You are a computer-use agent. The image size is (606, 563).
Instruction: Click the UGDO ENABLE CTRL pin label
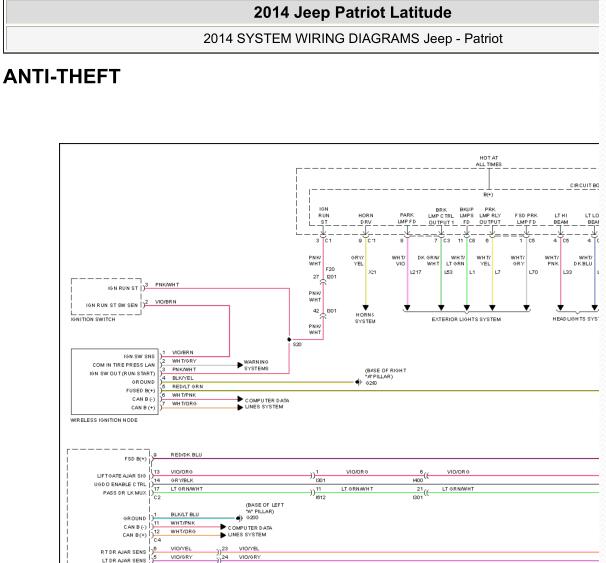pos(120,485)
